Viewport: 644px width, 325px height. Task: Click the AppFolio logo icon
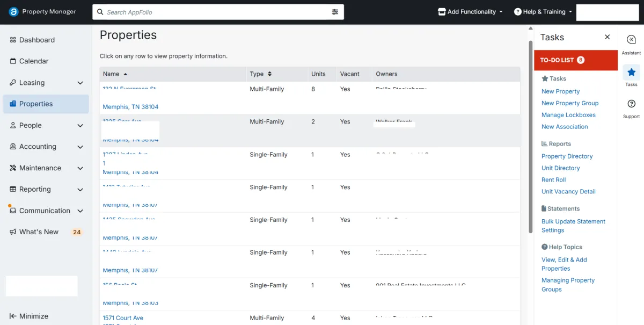pyautogui.click(x=13, y=12)
